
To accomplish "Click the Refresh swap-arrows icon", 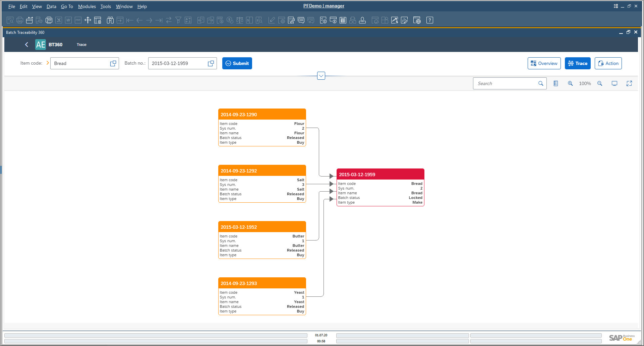I will [x=169, y=20].
